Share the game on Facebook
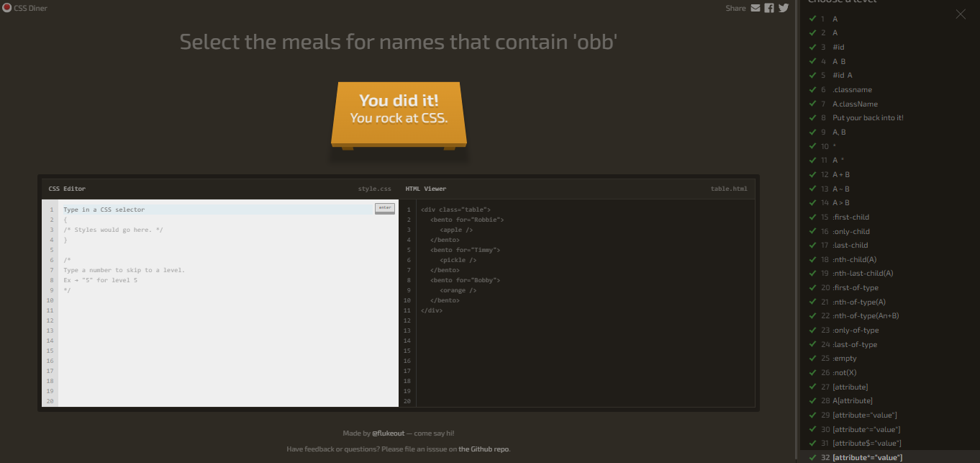The height and width of the screenshot is (463, 980). [x=769, y=8]
